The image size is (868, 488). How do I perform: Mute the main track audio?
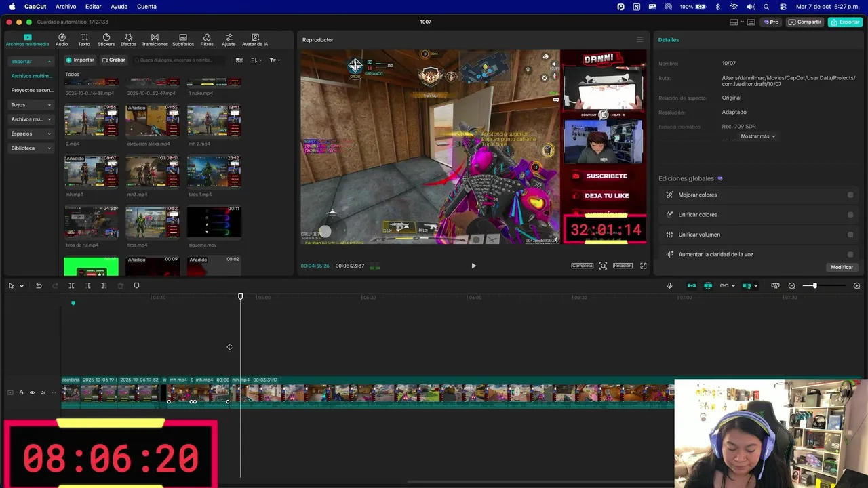(43, 392)
